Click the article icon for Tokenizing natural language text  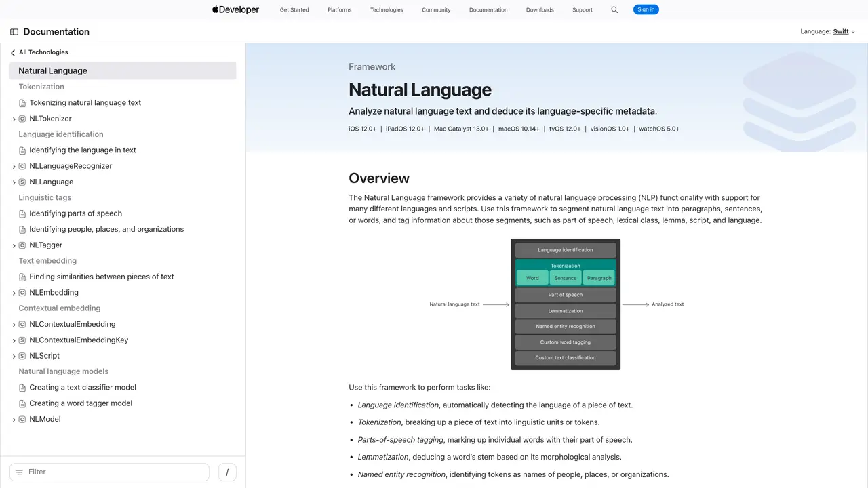point(22,103)
